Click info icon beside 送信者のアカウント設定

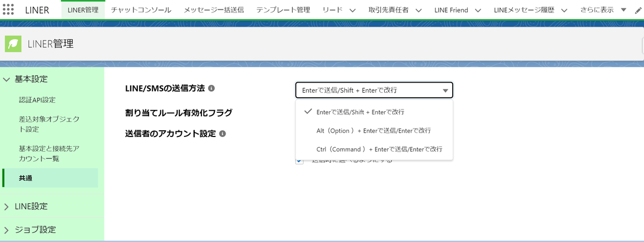tap(222, 134)
